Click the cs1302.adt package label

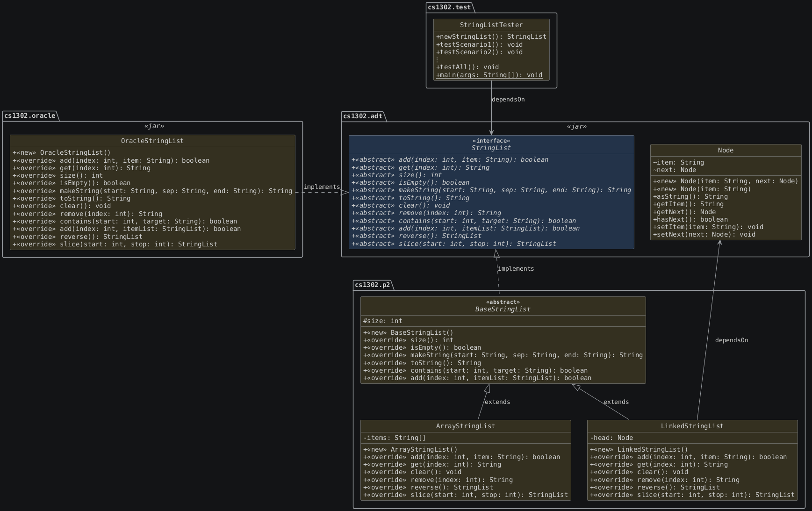[x=363, y=116]
